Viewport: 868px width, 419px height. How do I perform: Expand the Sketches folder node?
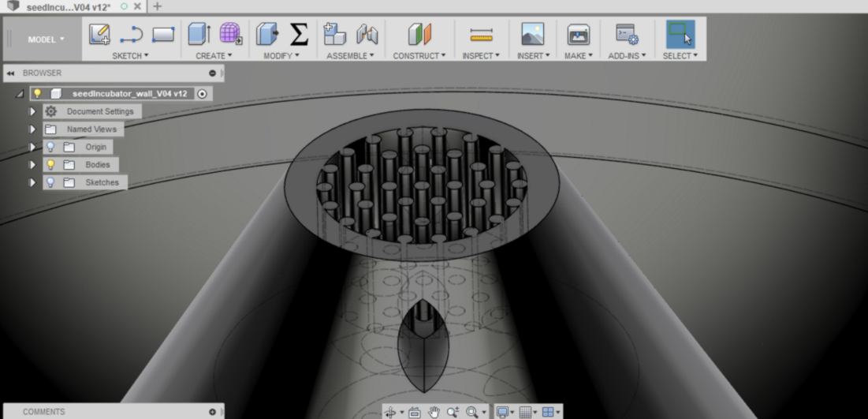[32, 182]
